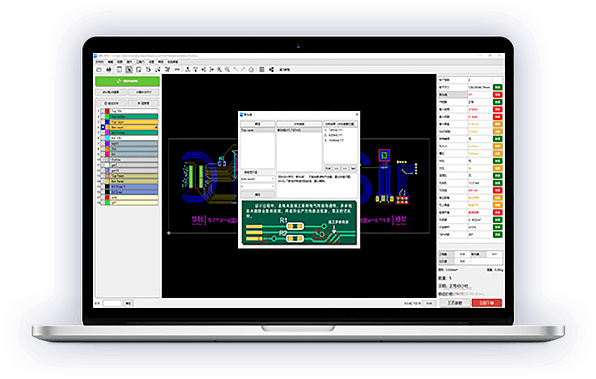Click the small confirm button beside the bottom-left input

click(x=128, y=303)
